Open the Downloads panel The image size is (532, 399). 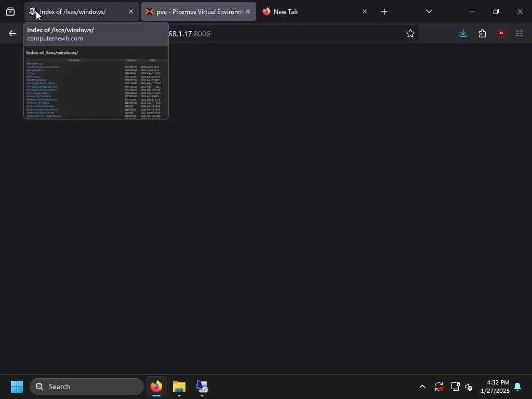463,33
